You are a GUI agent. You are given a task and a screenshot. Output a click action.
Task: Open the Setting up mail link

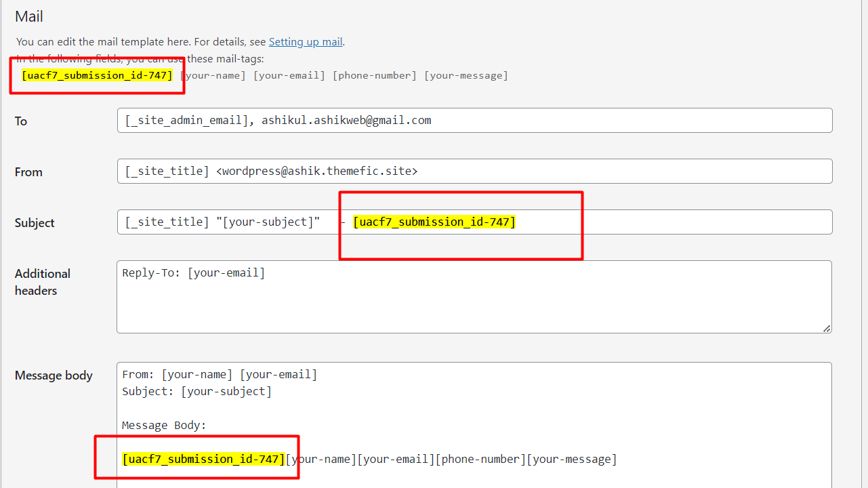pyautogui.click(x=306, y=42)
